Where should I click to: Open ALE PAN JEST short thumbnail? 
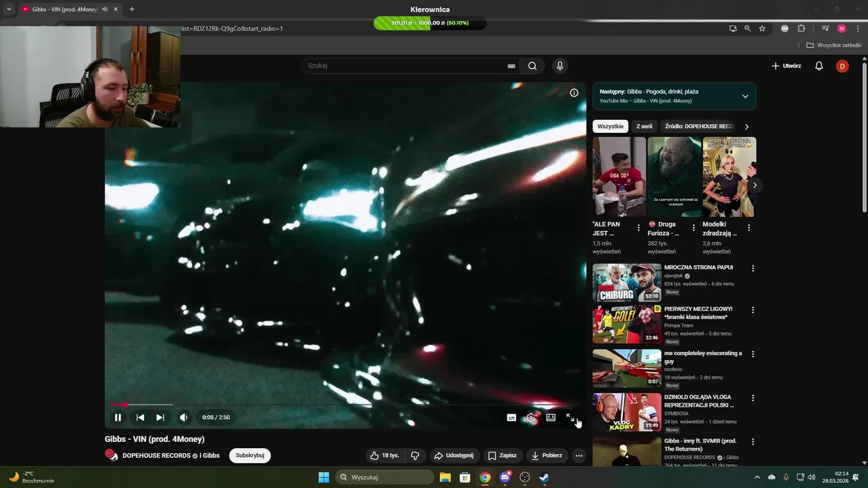tap(619, 177)
